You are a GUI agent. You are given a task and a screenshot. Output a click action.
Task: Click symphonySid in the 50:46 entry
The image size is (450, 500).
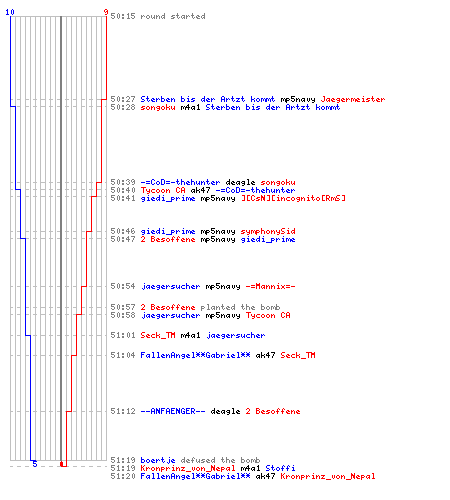[x=268, y=231]
